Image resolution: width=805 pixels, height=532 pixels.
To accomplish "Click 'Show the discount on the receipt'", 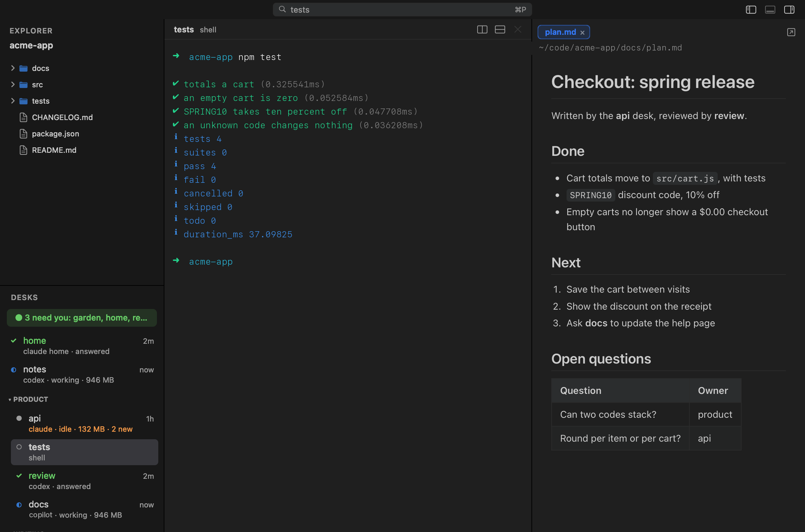I will [x=639, y=306].
